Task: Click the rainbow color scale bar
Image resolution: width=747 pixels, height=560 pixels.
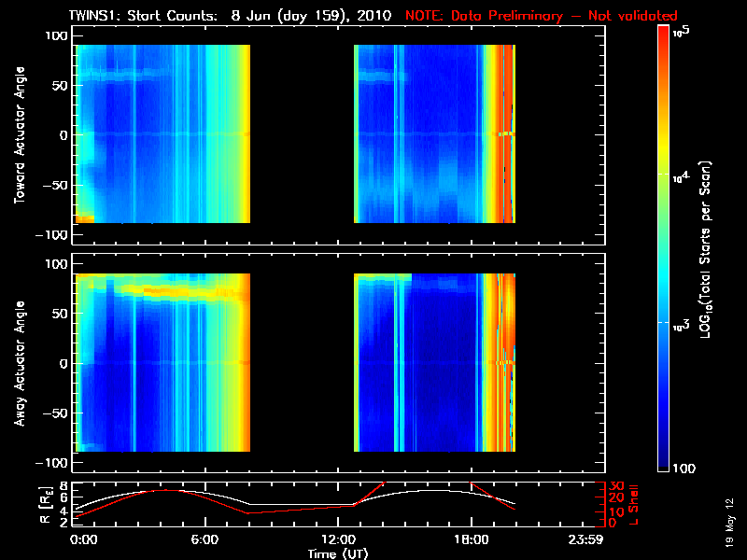Action: 663,248
